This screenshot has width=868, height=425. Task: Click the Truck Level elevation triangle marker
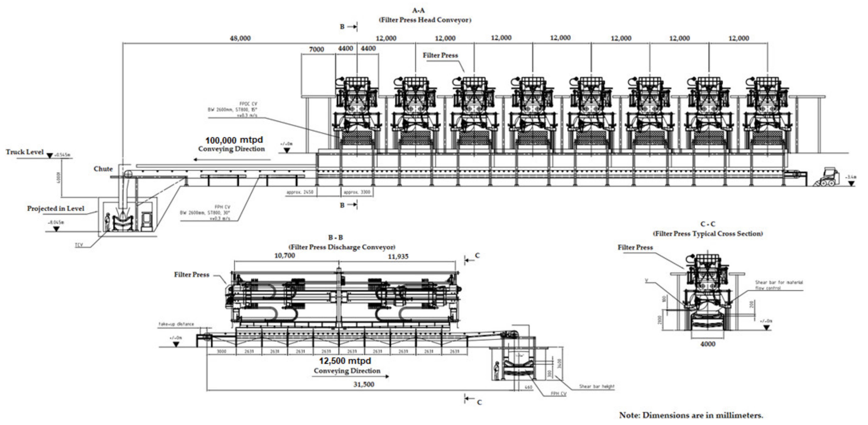[x=50, y=156]
